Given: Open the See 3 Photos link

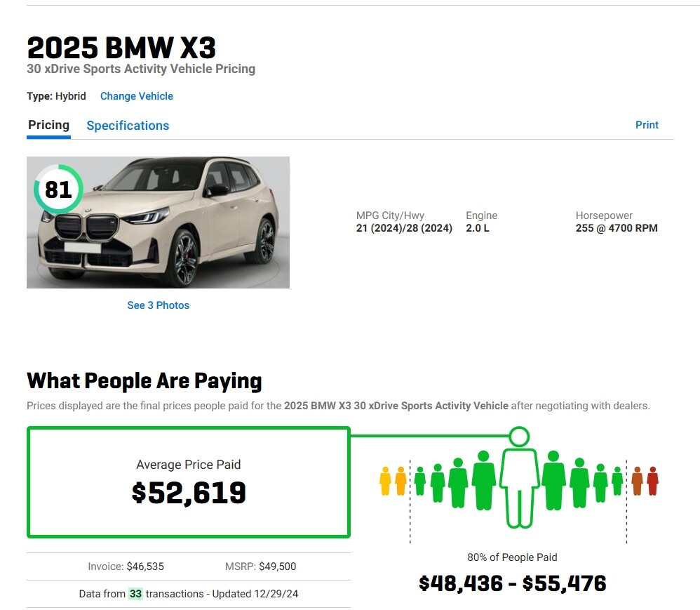Looking at the screenshot, I should (x=158, y=305).
